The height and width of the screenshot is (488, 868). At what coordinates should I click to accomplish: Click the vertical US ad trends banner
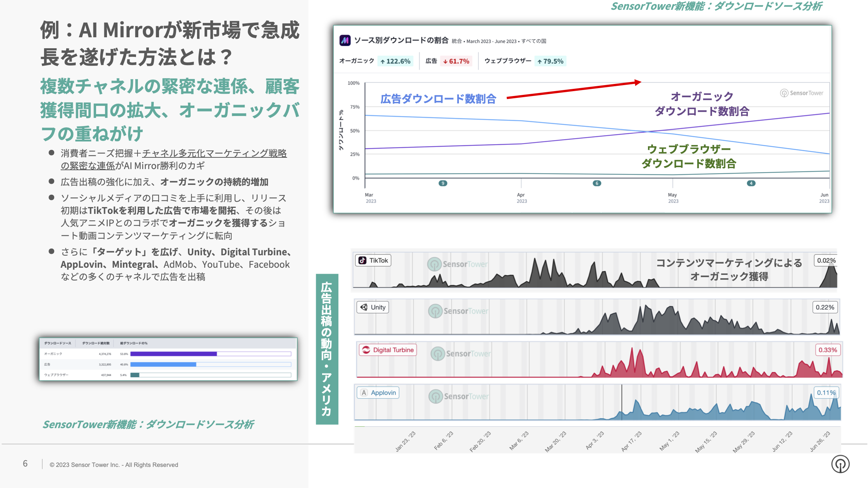tap(327, 349)
